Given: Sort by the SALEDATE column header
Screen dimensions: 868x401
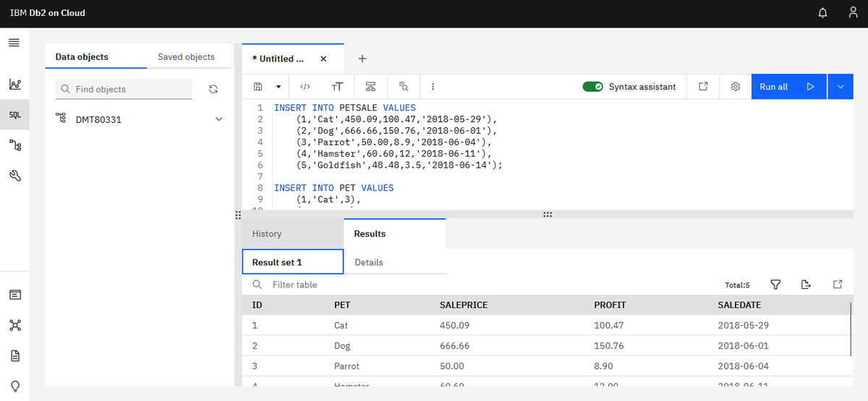Looking at the screenshot, I should (x=739, y=305).
